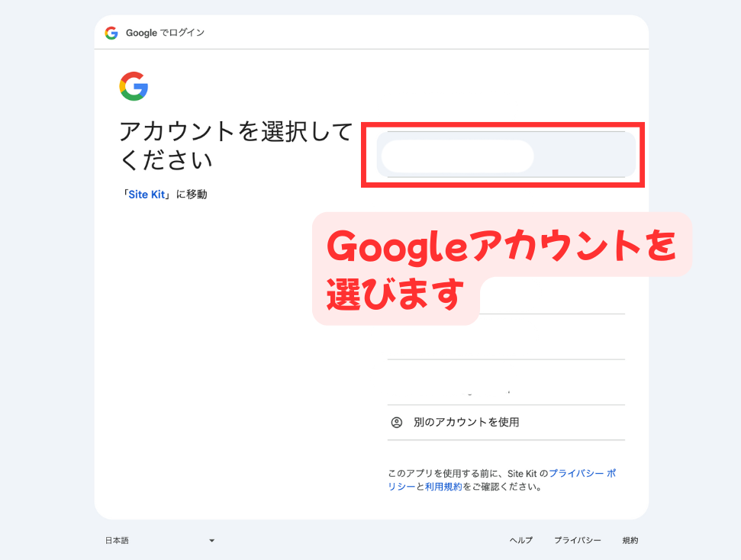This screenshot has width=741, height=560.
Task: Click the person icon beside 別のアカウントを使用
Action: tap(396, 422)
